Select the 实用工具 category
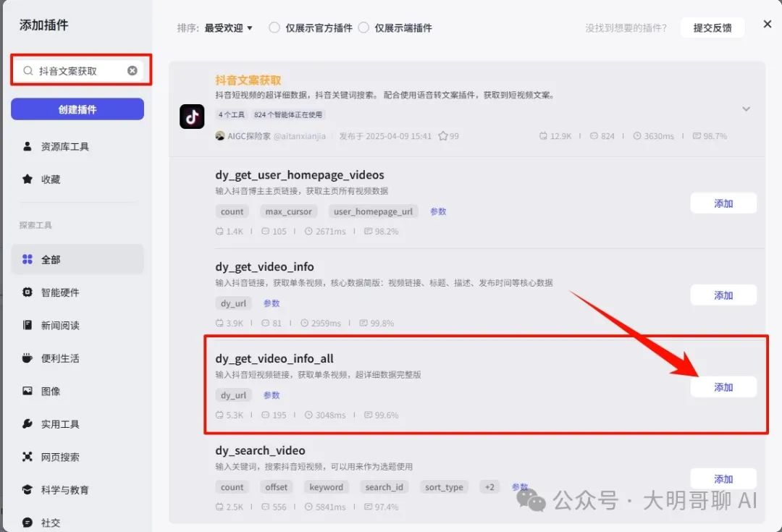782x532 pixels. click(77, 424)
